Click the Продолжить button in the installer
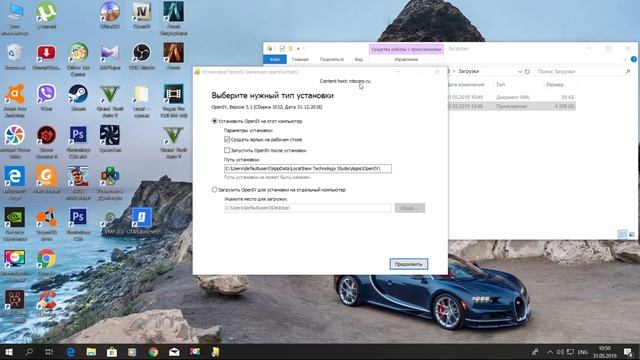640x360 pixels. (x=409, y=264)
